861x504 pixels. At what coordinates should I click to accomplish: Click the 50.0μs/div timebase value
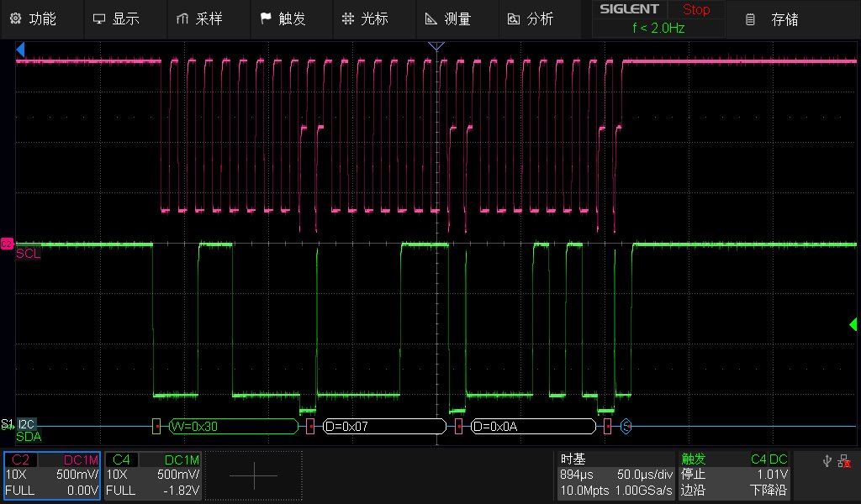pos(645,475)
